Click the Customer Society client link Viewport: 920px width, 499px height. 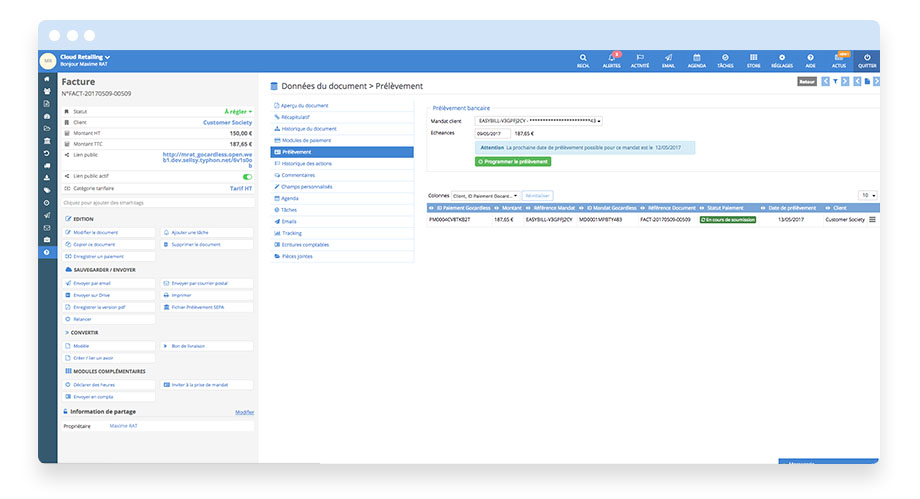(x=228, y=123)
